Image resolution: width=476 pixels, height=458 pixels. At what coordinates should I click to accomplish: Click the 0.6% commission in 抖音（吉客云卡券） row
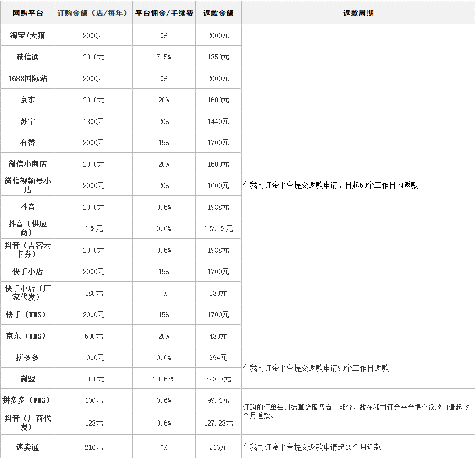point(164,250)
